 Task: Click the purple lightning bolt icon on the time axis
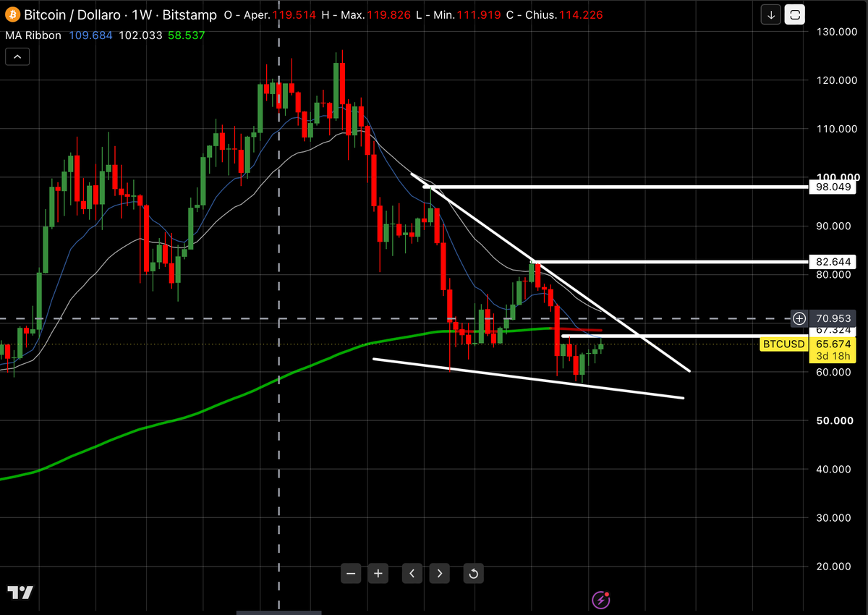pos(600,599)
